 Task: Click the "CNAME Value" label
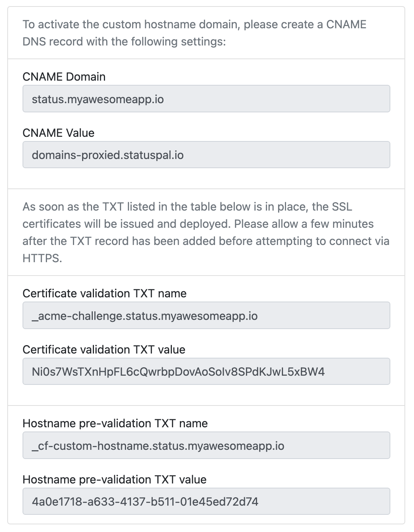(x=58, y=133)
